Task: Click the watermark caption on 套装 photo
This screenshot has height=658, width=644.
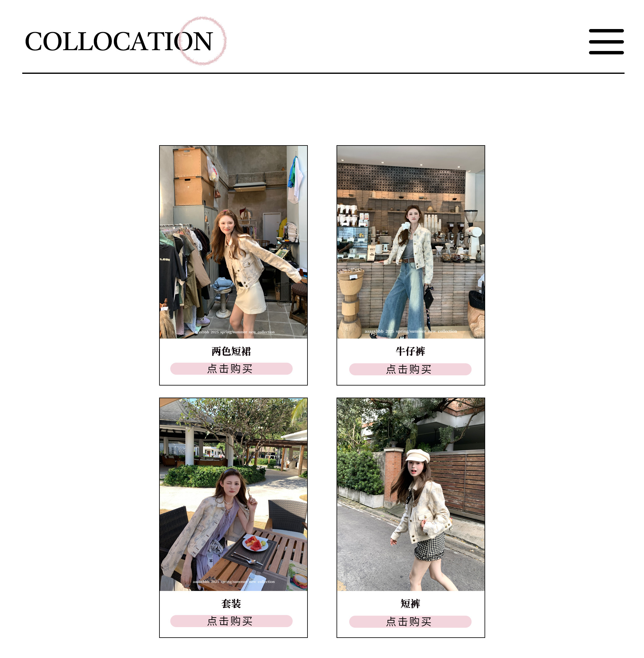Action: click(x=234, y=582)
